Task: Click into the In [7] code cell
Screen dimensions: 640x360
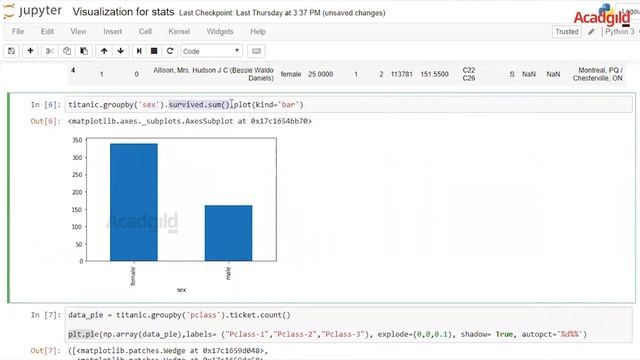Action: point(348,325)
